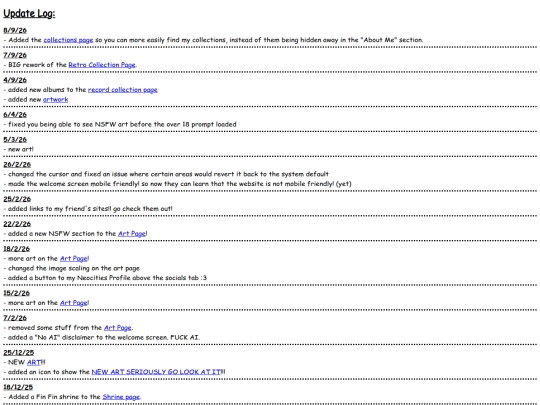
Task: Click the ART link after 'NEW'
Action: (x=34, y=362)
